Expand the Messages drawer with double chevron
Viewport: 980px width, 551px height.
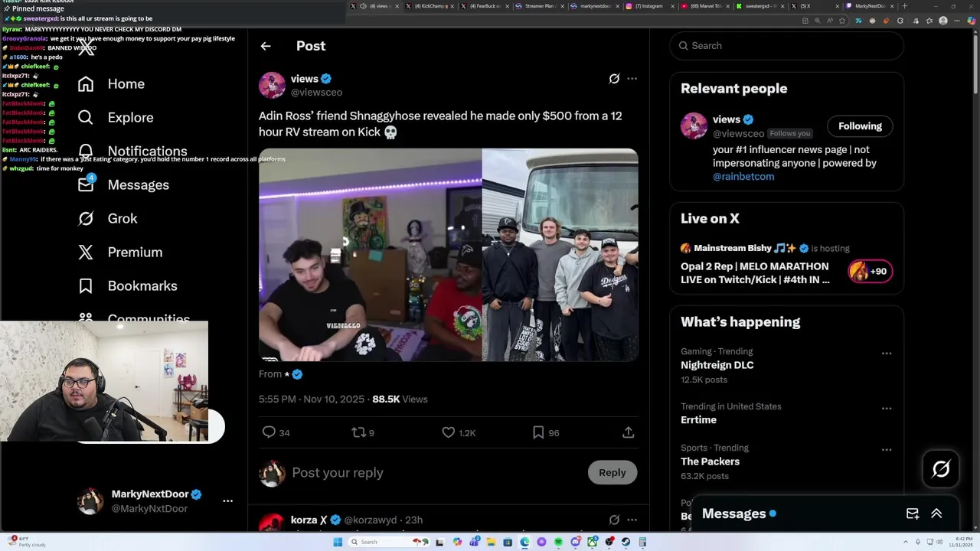pos(936,514)
